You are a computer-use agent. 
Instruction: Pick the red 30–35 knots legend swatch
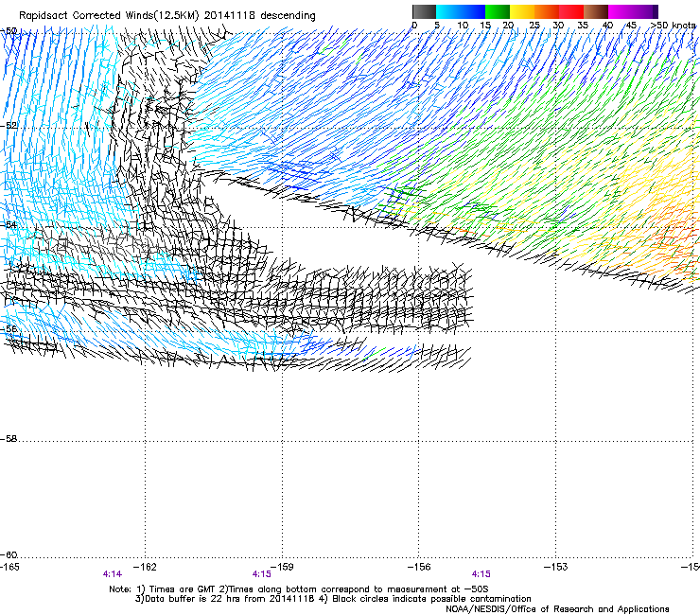click(x=571, y=11)
